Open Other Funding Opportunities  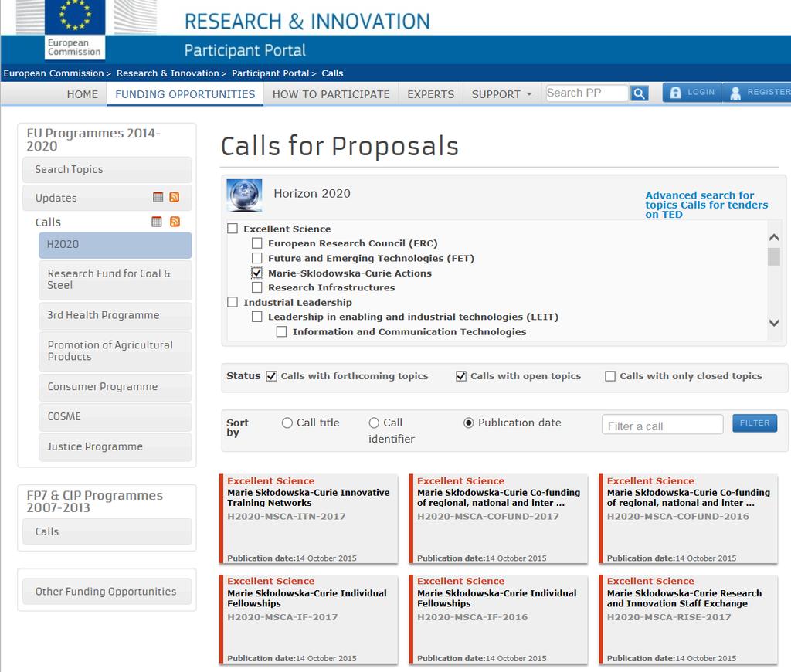point(107,591)
